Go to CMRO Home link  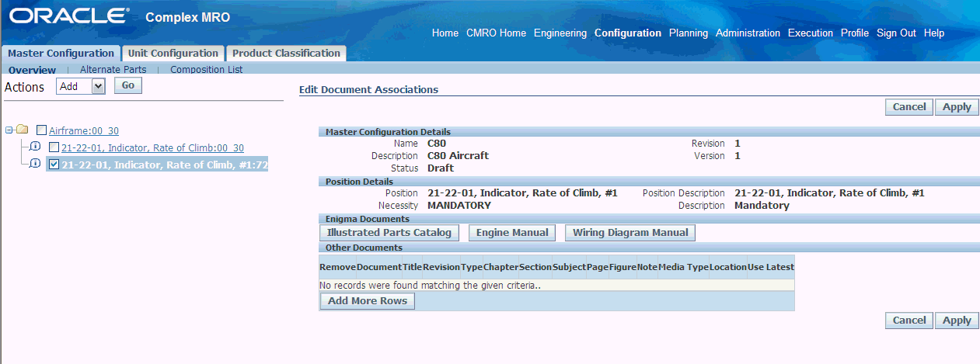click(496, 33)
